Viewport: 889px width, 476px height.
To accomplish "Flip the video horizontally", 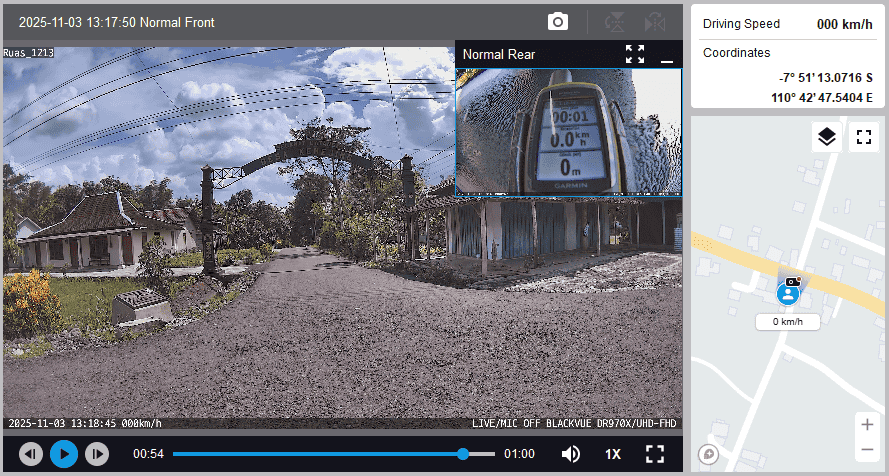I will coord(655,22).
